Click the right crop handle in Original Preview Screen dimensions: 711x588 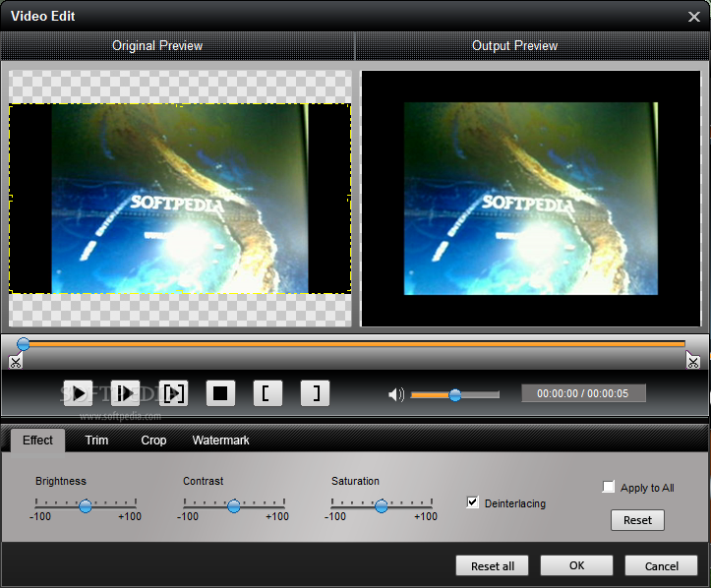349,198
